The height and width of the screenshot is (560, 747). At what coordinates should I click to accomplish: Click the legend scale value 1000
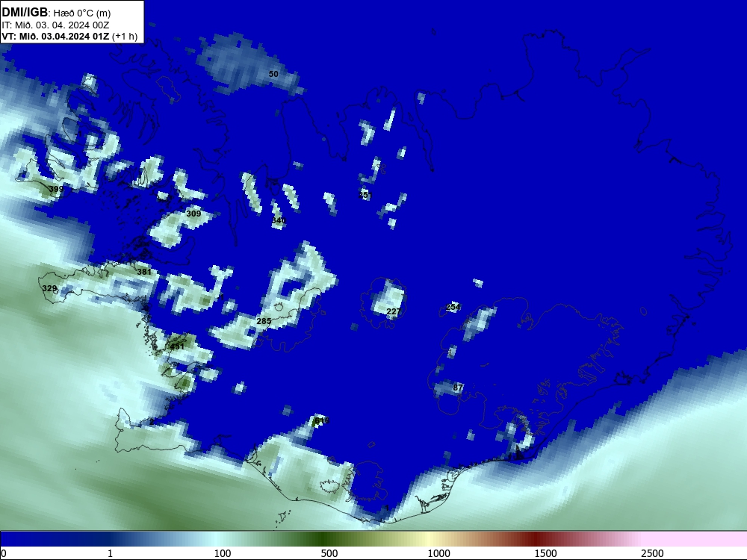tap(438, 553)
